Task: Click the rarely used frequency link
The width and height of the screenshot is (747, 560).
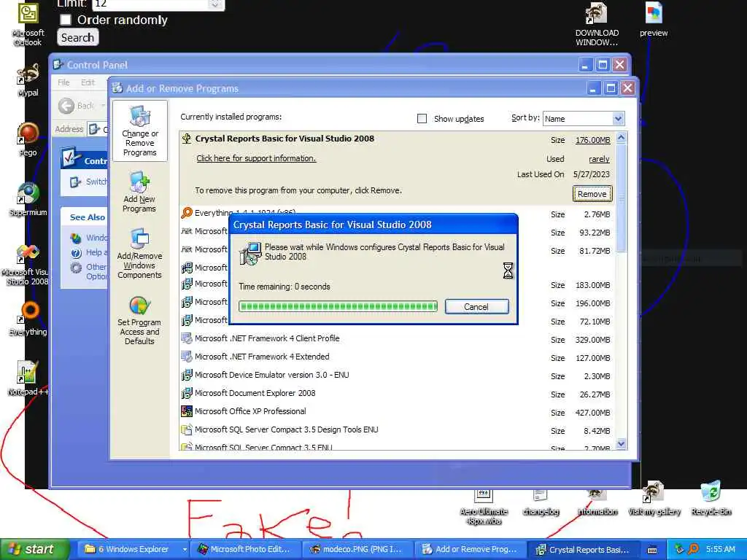Action: pyautogui.click(x=599, y=159)
